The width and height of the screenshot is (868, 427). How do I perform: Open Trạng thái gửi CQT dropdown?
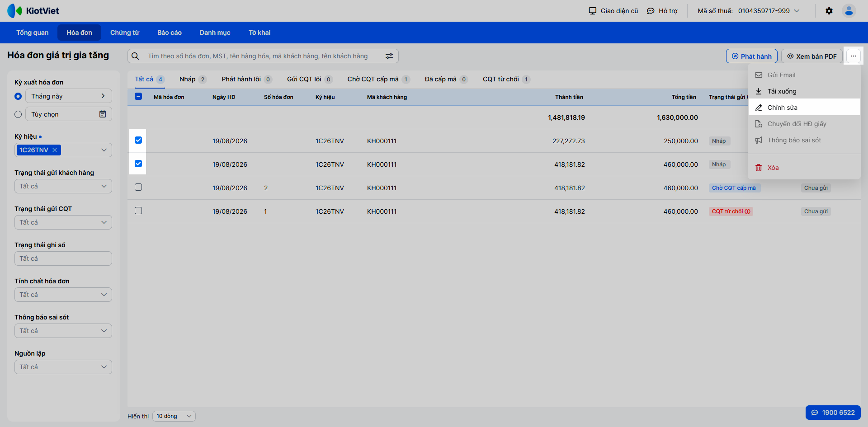point(63,222)
